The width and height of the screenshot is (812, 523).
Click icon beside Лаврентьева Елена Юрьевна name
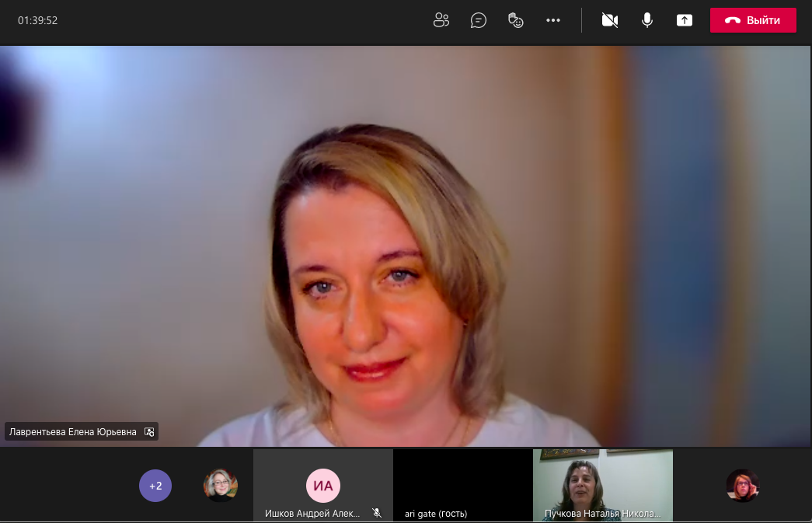pyautogui.click(x=150, y=432)
